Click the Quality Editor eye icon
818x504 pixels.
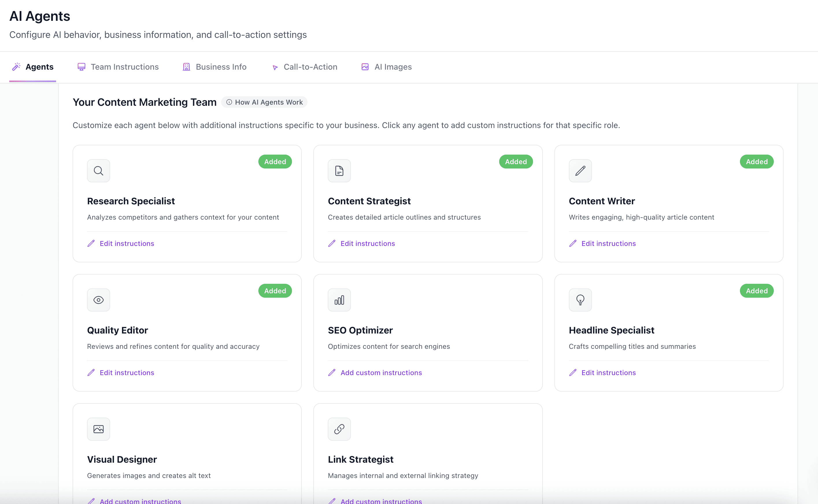point(98,300)
